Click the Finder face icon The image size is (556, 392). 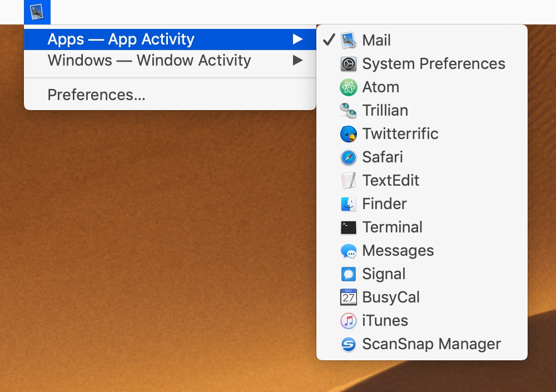[348, 204]
